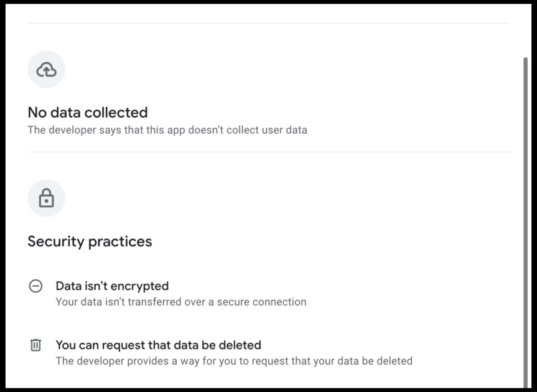The width and height of the screenshot is (537, 392).
Task: Click the Data isn't encrypted title
Action: click(112, 286)
